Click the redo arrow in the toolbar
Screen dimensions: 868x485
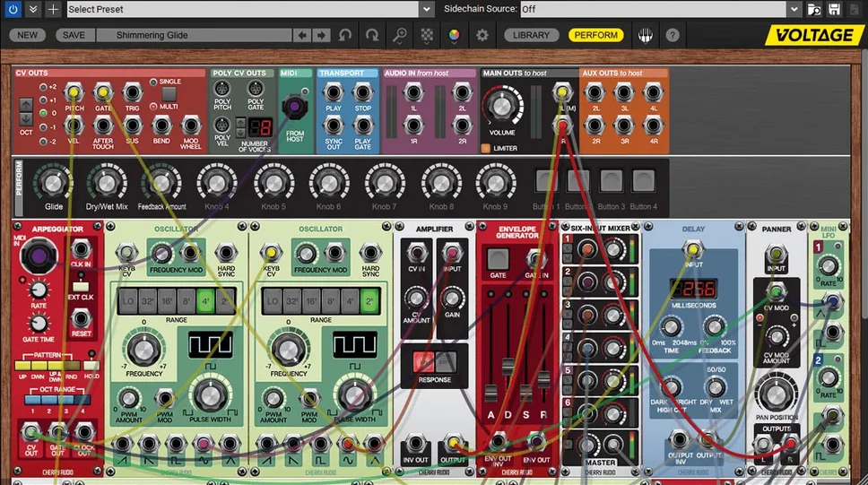pyautogui.click(x=372, y=35)
